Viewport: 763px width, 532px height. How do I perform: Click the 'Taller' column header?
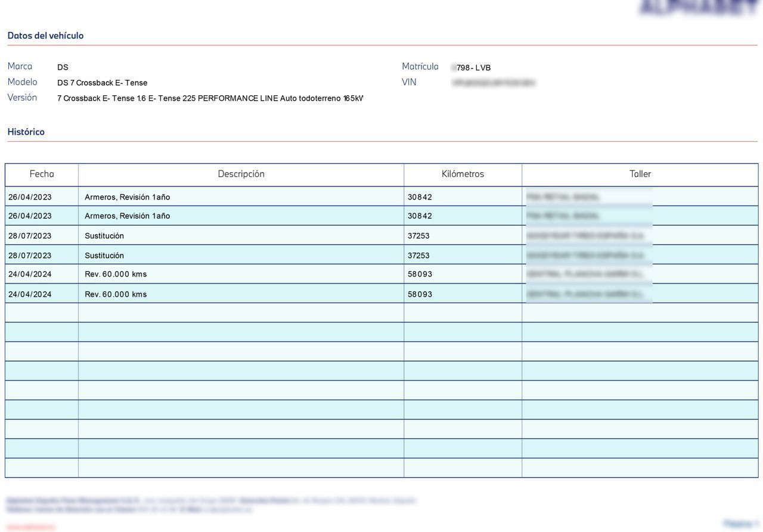(x=640, y=174)
